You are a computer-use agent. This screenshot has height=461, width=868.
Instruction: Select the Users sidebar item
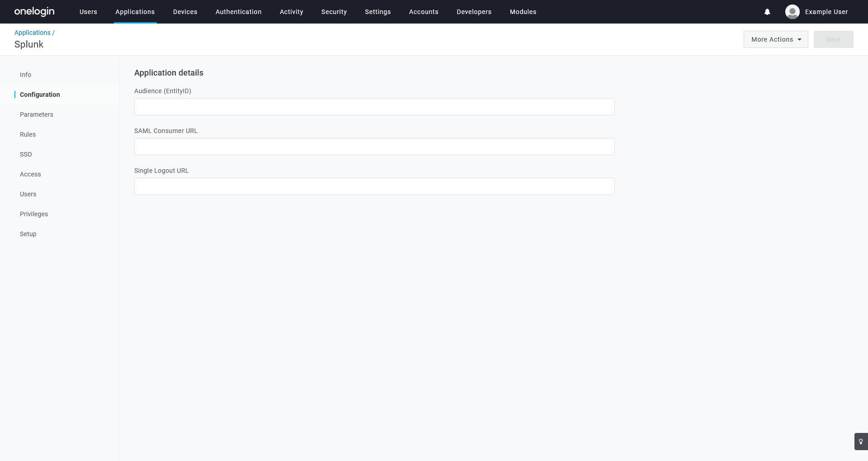click(28, 194)
